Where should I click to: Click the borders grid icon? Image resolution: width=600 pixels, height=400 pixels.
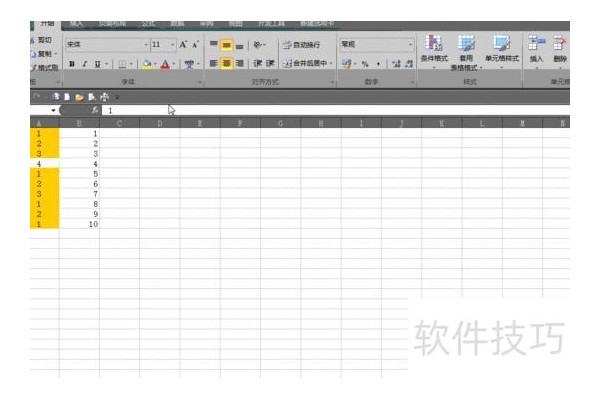pos(122,64)
